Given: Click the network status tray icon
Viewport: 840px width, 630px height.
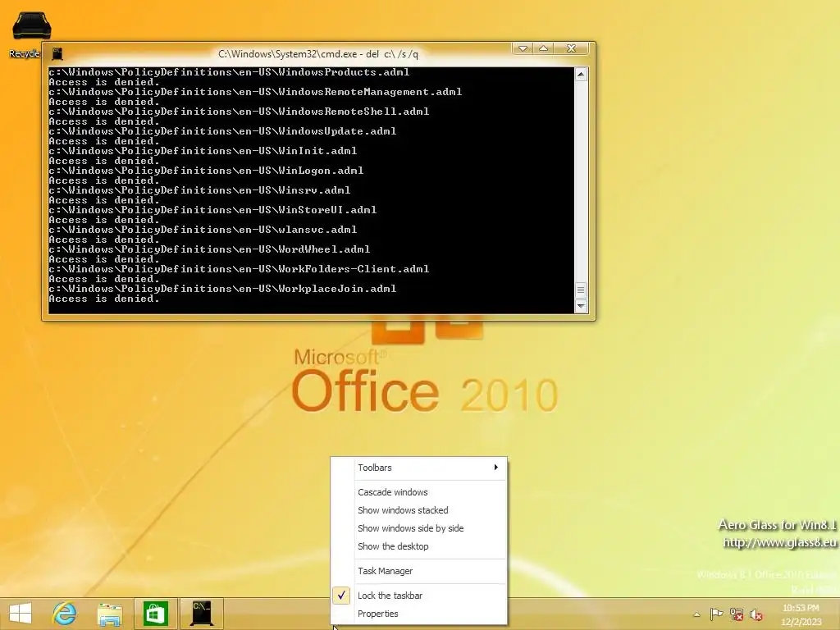Looking at the screenshot, I should (737, 614).
